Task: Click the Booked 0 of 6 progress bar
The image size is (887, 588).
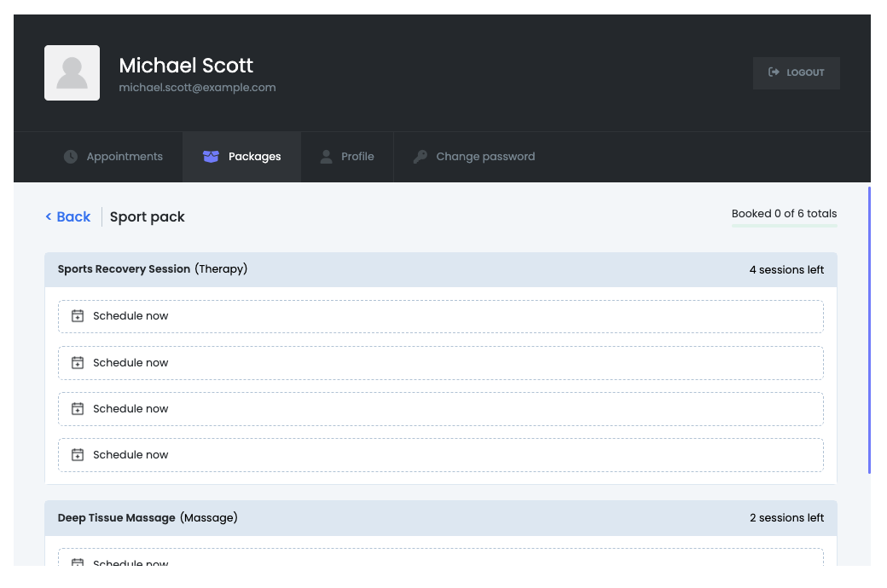Action: 784,226
